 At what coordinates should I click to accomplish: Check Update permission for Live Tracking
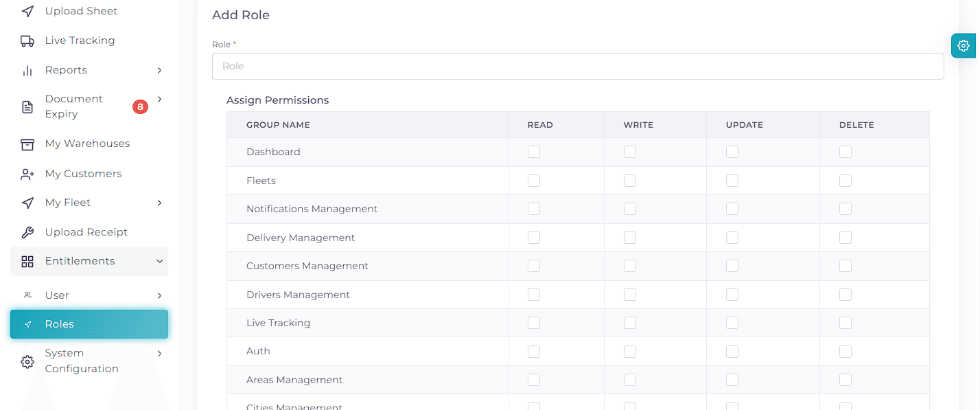click(732, 323)
